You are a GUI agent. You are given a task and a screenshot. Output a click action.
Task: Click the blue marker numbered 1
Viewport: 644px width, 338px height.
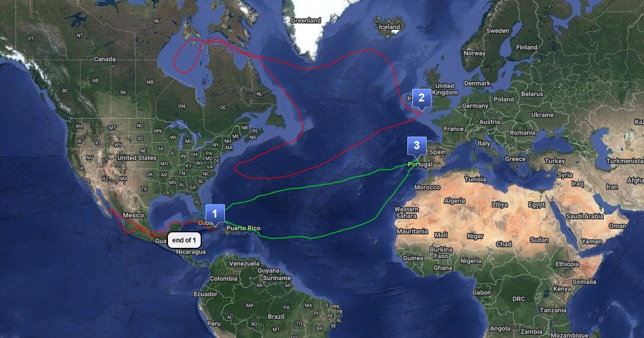[215, 214]
